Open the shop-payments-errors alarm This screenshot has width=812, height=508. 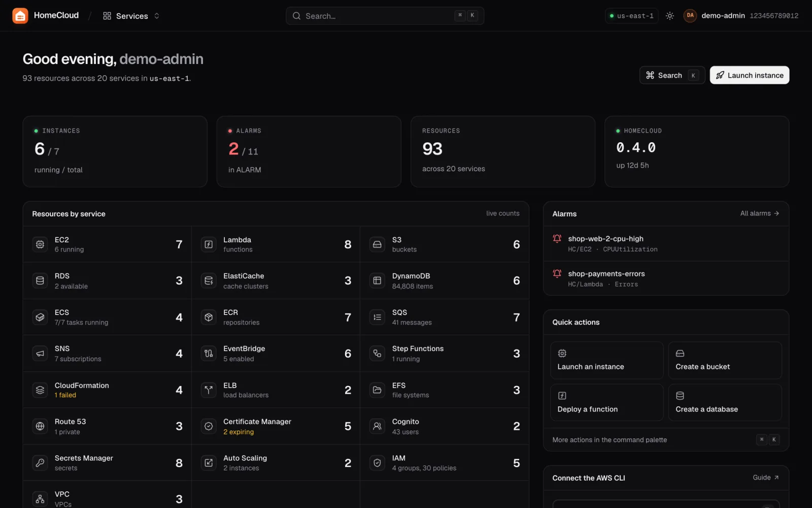(x=666, y=278)
